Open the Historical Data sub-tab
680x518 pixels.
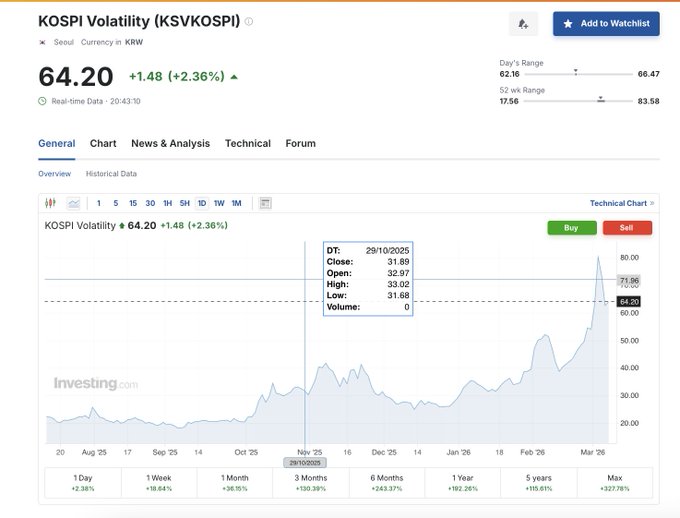[111, 174]
